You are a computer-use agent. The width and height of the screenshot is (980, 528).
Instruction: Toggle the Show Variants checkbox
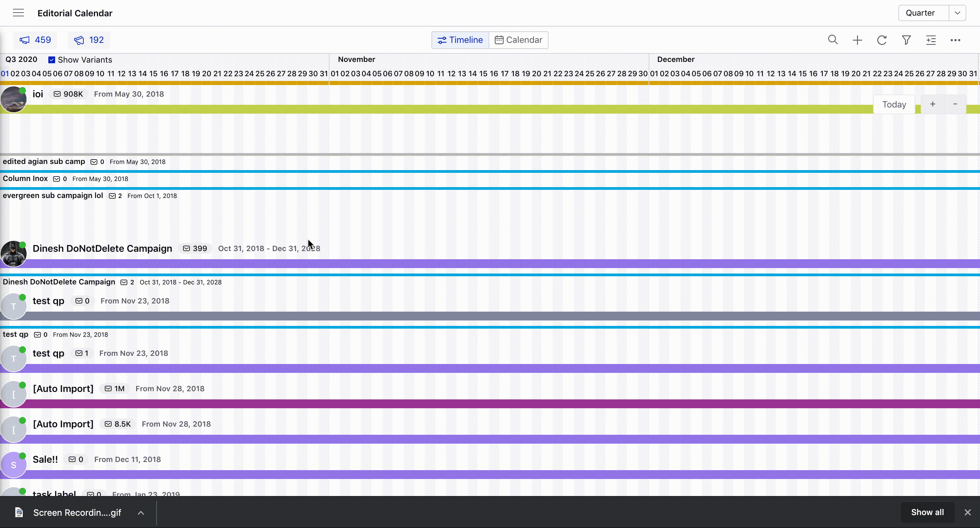point(52,60)
